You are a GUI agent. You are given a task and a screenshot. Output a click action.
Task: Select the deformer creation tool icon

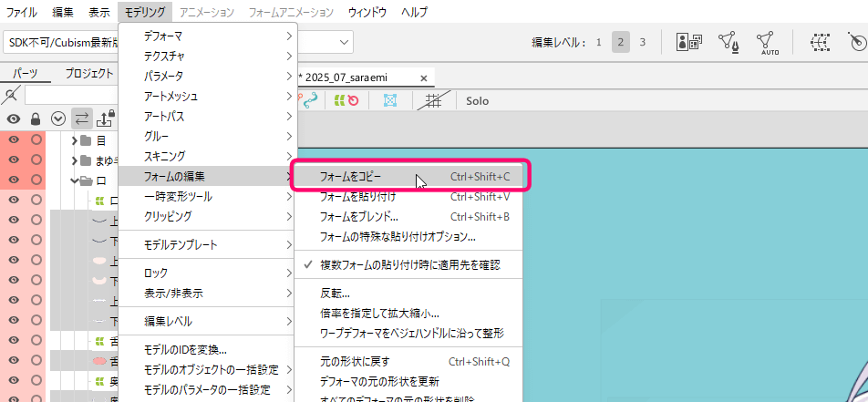(820, 42)
